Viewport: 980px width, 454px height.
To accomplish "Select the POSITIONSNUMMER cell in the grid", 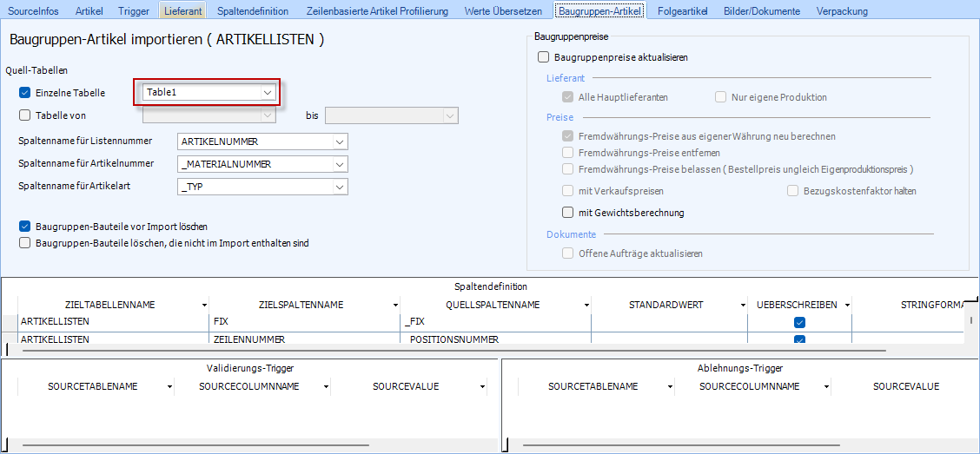I will click(x=495, y=339).
